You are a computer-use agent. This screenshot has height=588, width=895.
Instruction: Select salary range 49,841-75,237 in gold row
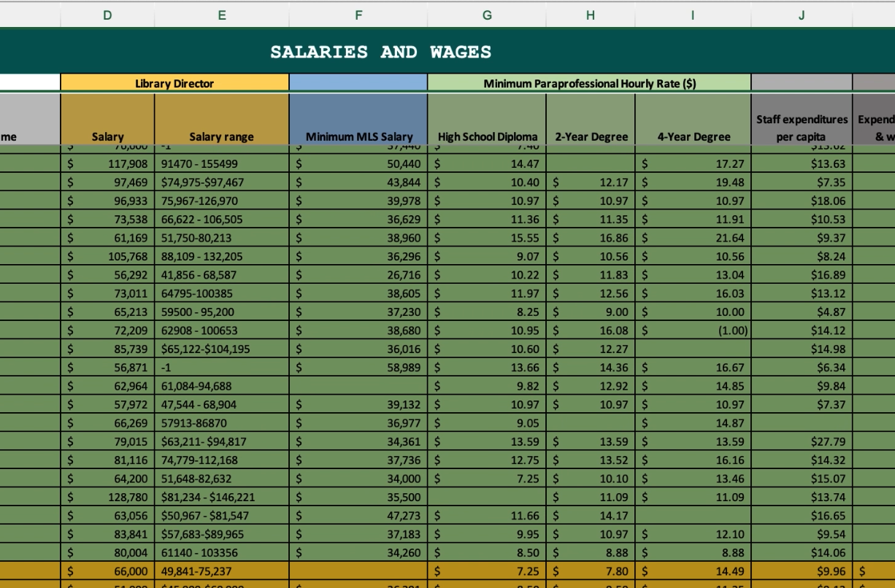(x=222, y=572)
